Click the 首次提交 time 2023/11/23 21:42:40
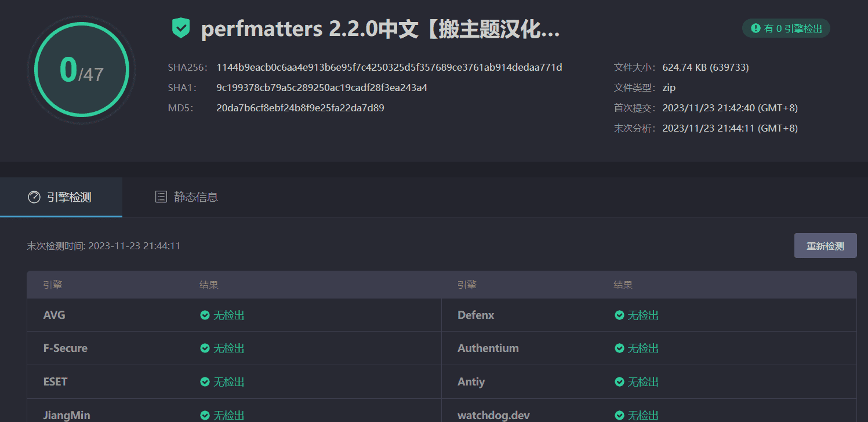The height and width of the screenshot is (422, 868). pos(730,108)
